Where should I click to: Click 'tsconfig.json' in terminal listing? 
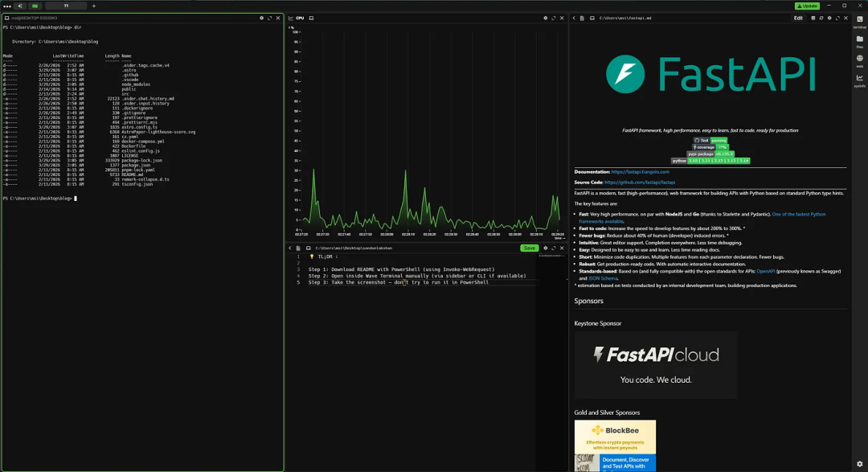(x=137, y=184)
